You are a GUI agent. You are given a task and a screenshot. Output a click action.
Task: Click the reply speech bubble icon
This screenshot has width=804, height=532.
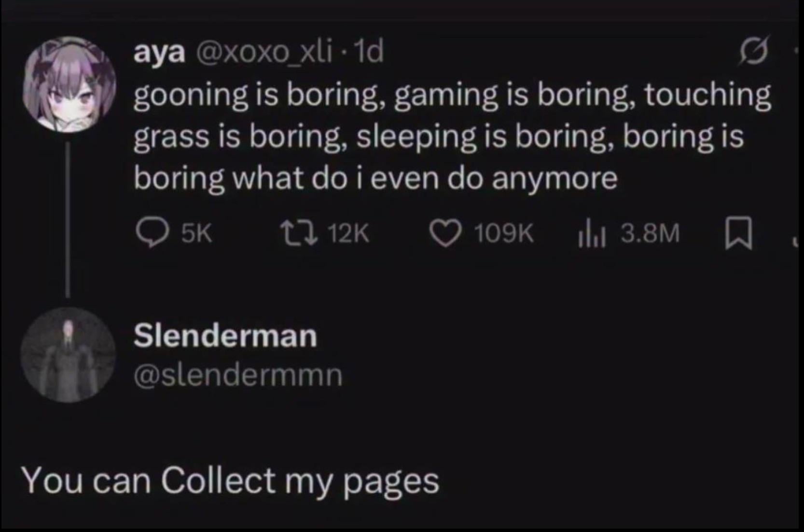tap(150, 234)
